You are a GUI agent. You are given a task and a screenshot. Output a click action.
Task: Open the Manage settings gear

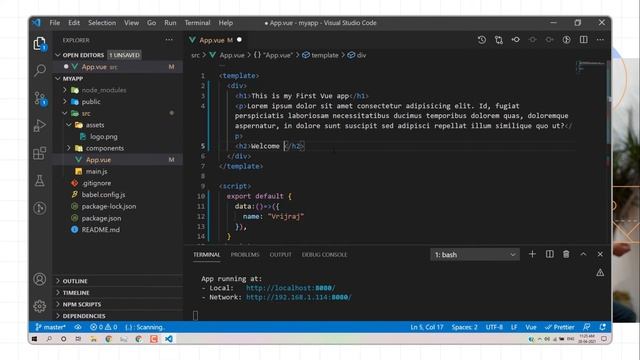[40, 306]
